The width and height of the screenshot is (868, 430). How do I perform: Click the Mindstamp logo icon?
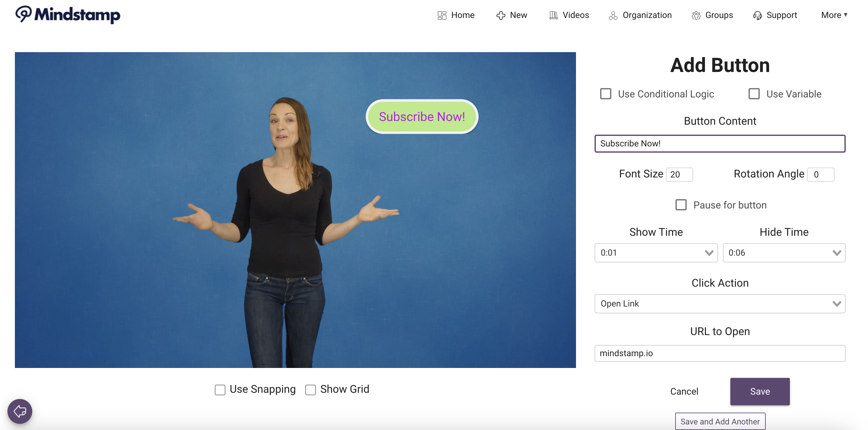coord(24,14)
